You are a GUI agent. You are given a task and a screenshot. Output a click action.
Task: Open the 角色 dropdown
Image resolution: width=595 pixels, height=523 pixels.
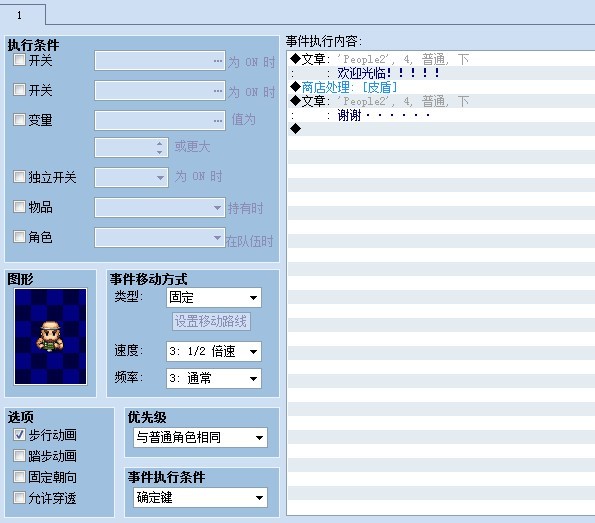point(160,238)
